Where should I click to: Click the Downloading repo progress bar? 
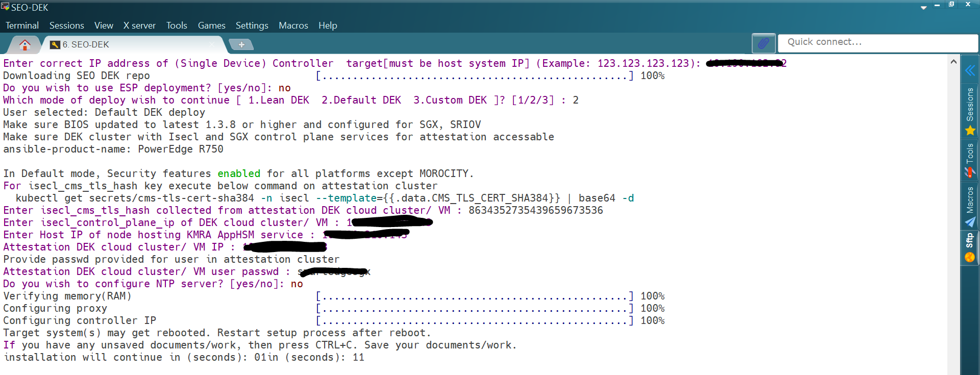coord(475,76)
